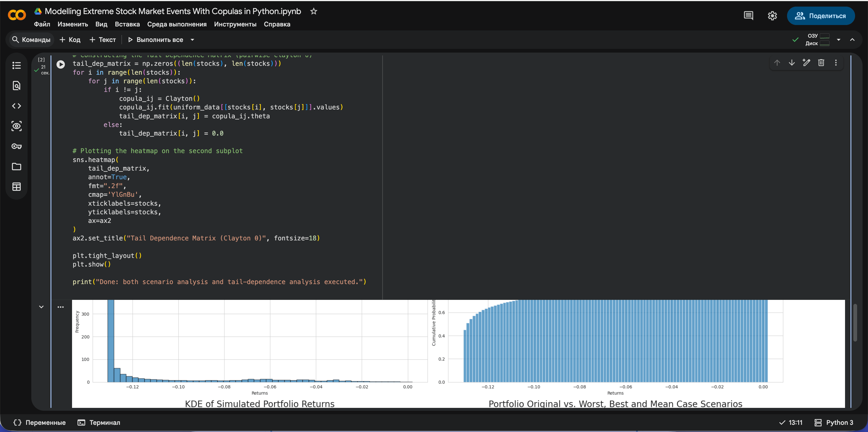Open RAM and Disk resources dropdown

(839, 40)
